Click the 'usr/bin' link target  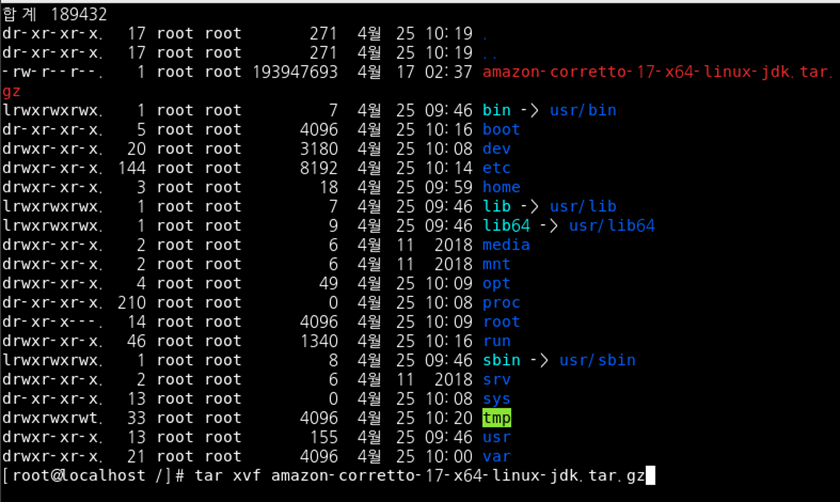tap(583, 110)
